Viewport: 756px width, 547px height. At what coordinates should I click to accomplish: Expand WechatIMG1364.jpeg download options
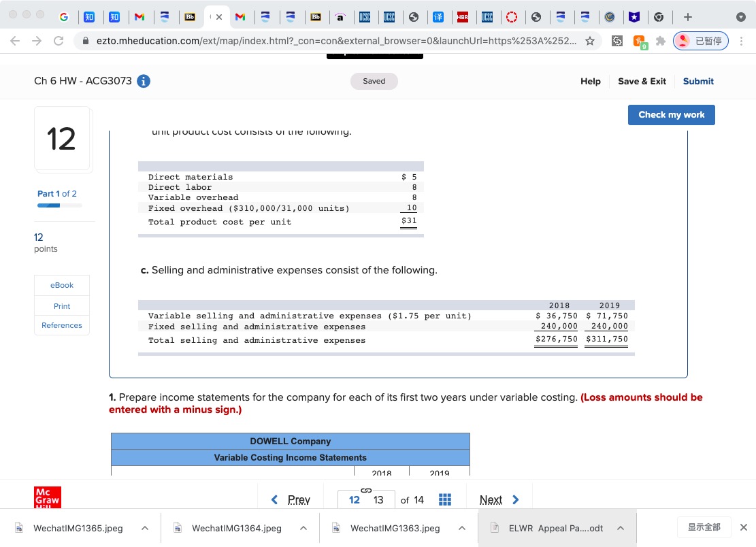coord(303,528)
